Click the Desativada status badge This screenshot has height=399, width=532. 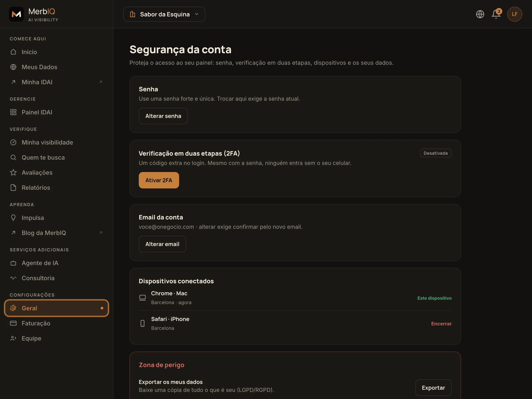(436, 153)
